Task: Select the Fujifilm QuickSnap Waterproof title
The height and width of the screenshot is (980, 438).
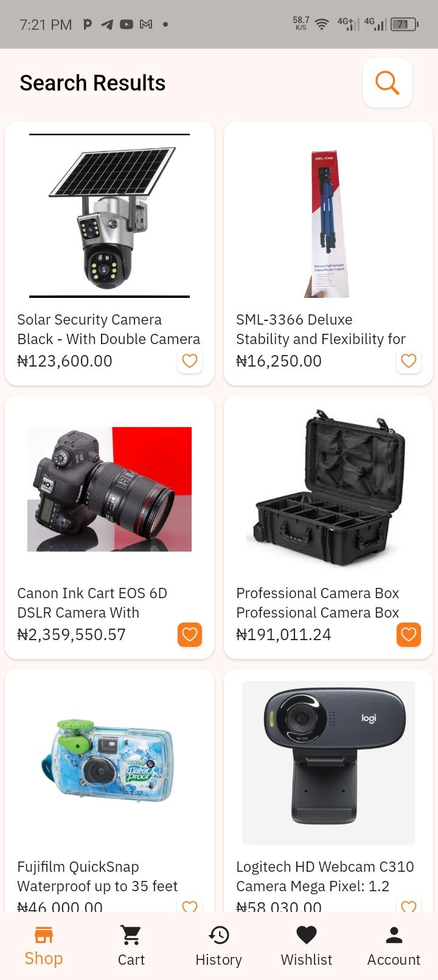Action: click(x=97, y=876)
